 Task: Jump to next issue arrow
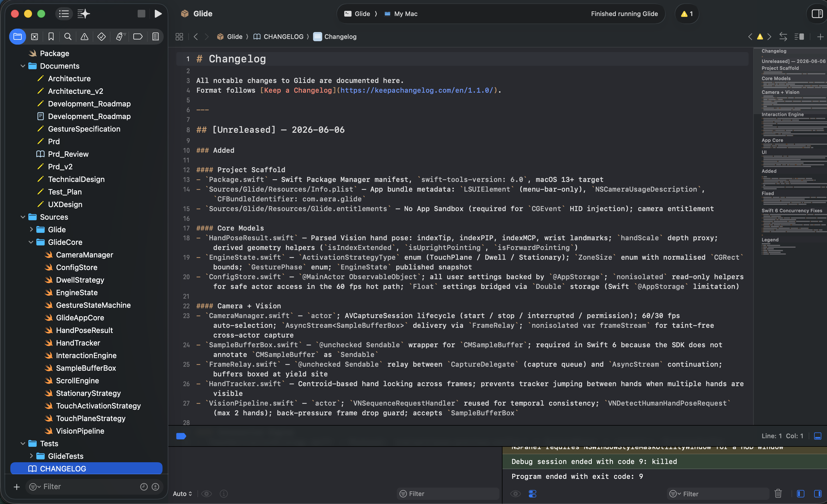(x=769, y=37)
